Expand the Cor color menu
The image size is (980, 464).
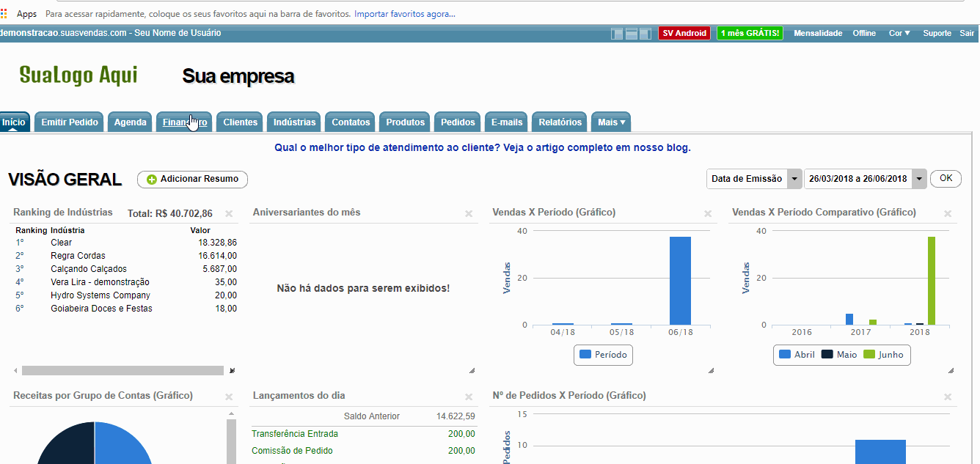coord(899,33)
